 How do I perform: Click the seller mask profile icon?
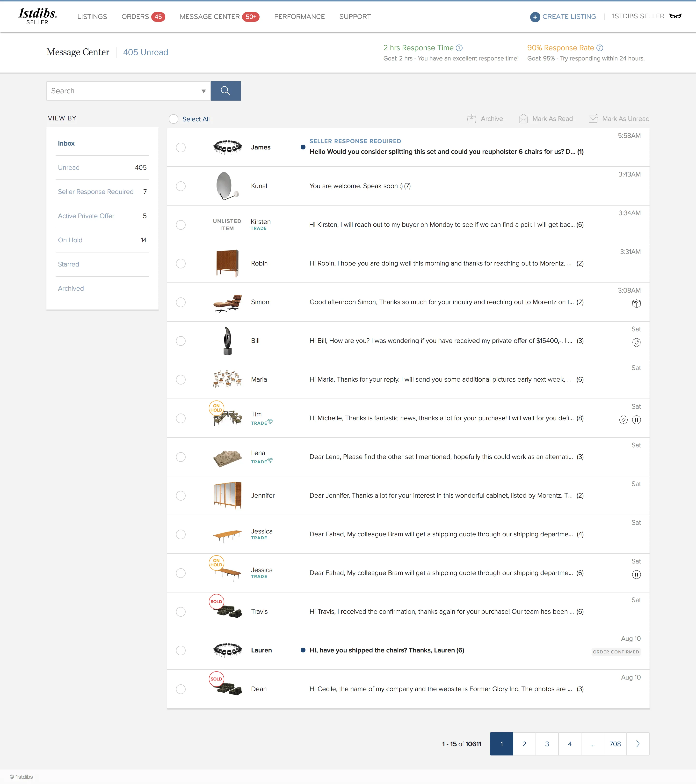click(x=675, y=16)
